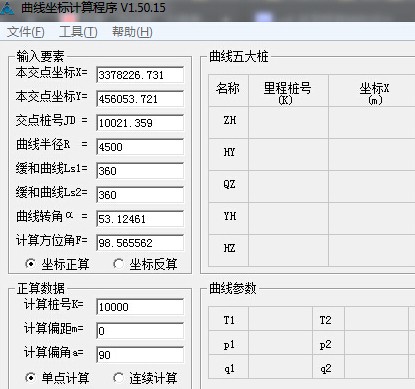This screenshot has height=389, width=415.
Task: Click the 曲线半径R input field
Action: (x=140, y=147)
